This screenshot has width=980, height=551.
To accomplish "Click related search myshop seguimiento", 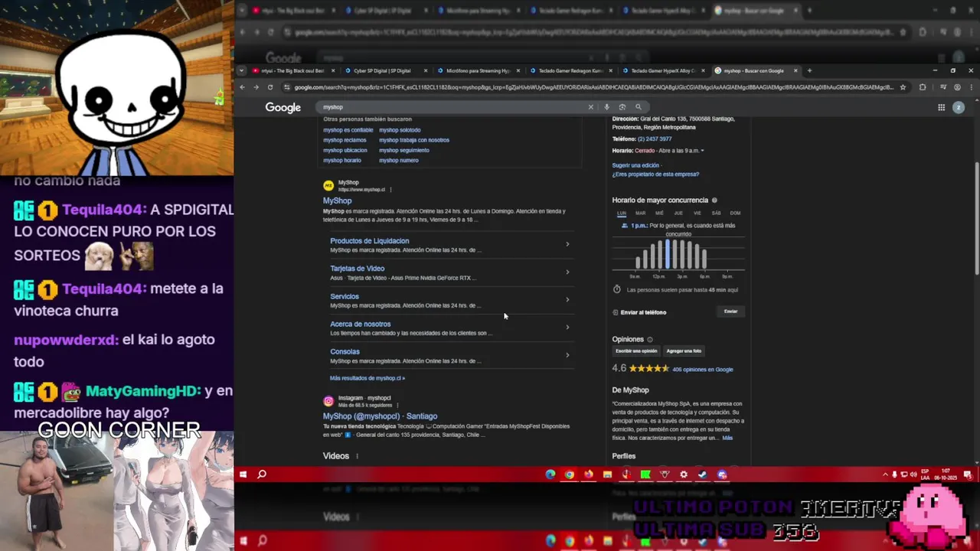I will 404,150.
